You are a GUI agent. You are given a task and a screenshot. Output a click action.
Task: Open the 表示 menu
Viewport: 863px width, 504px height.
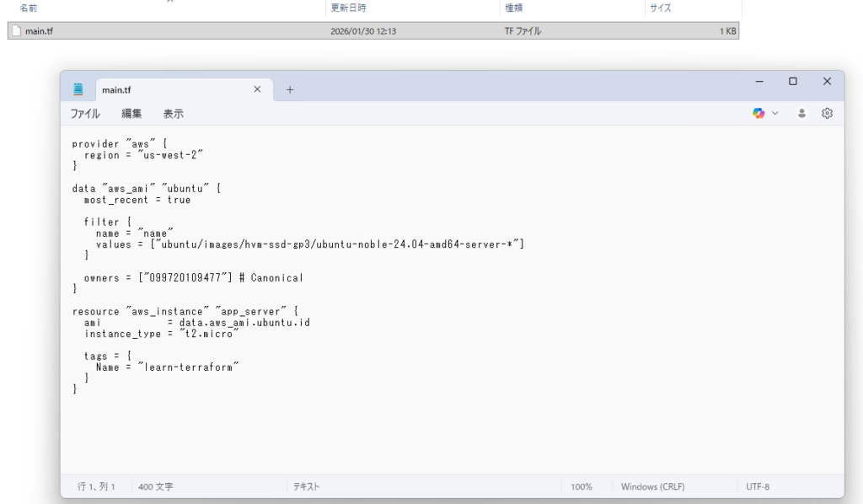pos(173,114)
